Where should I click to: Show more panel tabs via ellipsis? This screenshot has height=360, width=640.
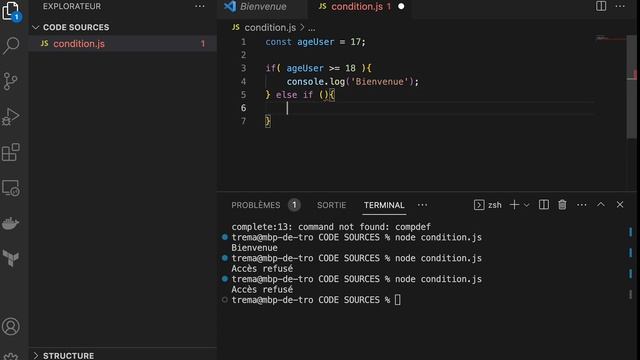[422, 205]
